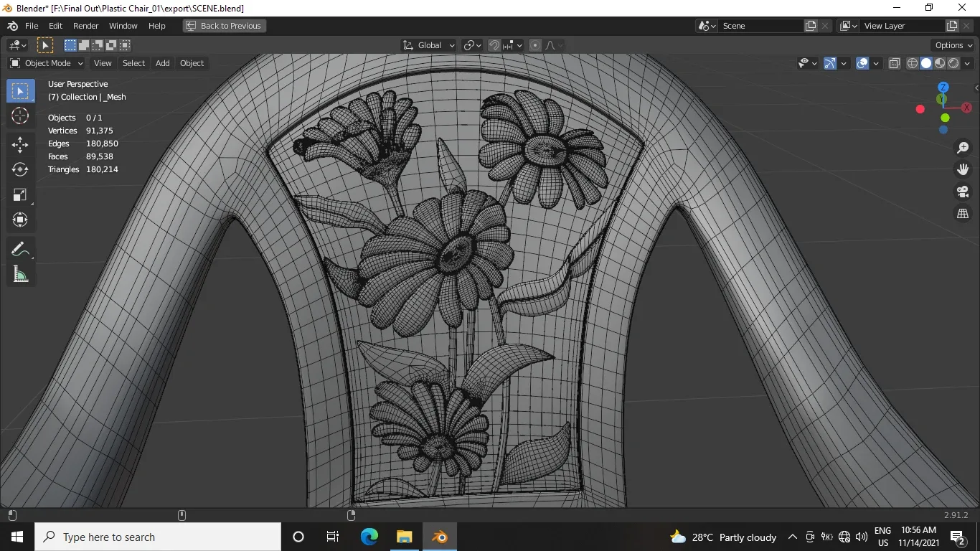Screen dimensions: 980x551
Task: Open the viewport Object menu
Action: point(192,63)
